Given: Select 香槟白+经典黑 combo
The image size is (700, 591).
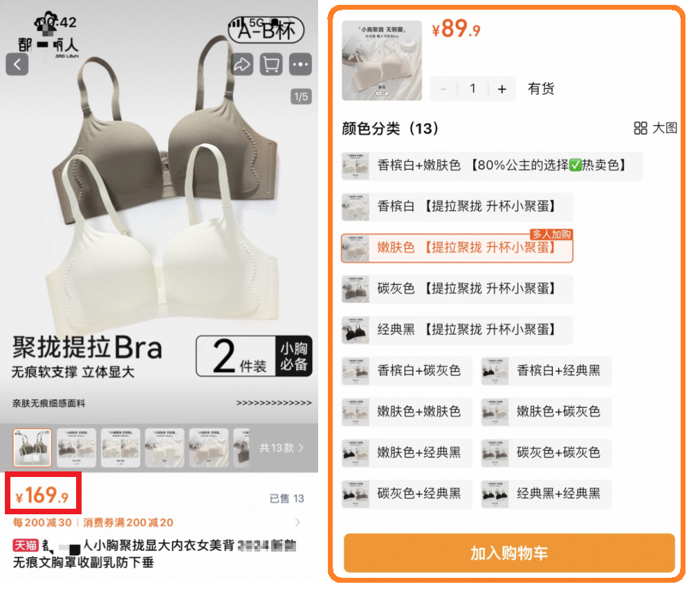Looking at the screenshot, I should 546,371.
